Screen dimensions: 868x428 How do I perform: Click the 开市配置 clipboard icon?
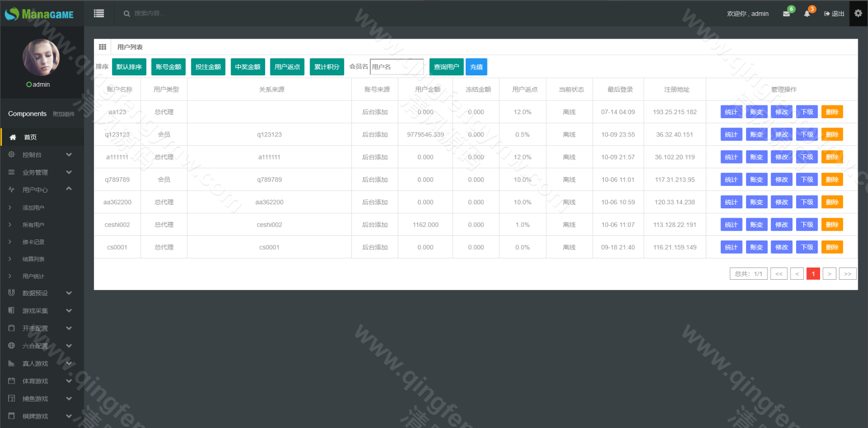[x=11, y=328]
